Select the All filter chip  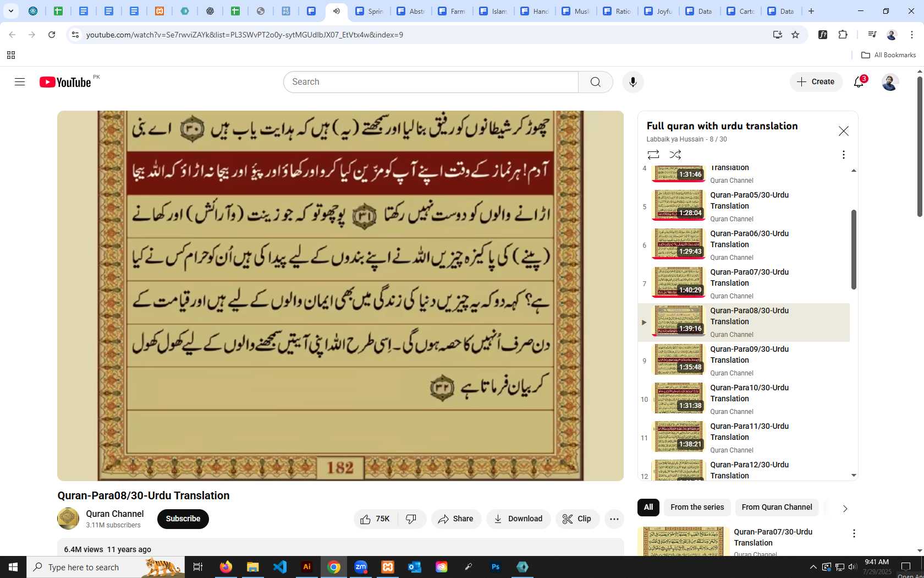coord(648,508)
